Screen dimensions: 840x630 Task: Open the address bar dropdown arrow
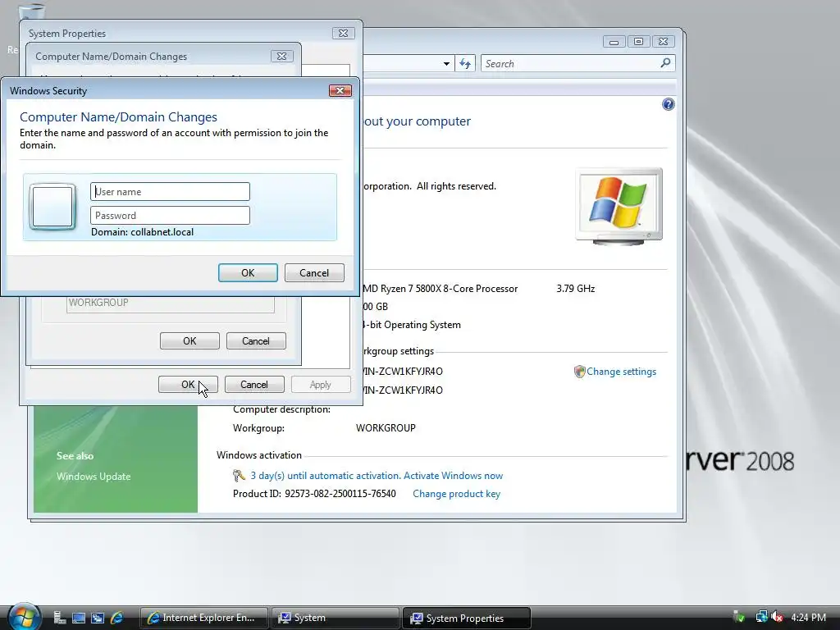[446, 64]
